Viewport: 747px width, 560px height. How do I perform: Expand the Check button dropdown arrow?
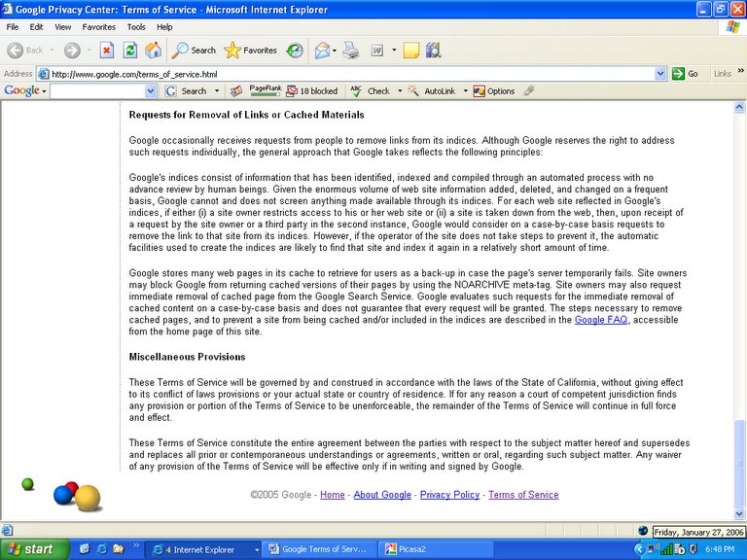click(x=400, y=91)
